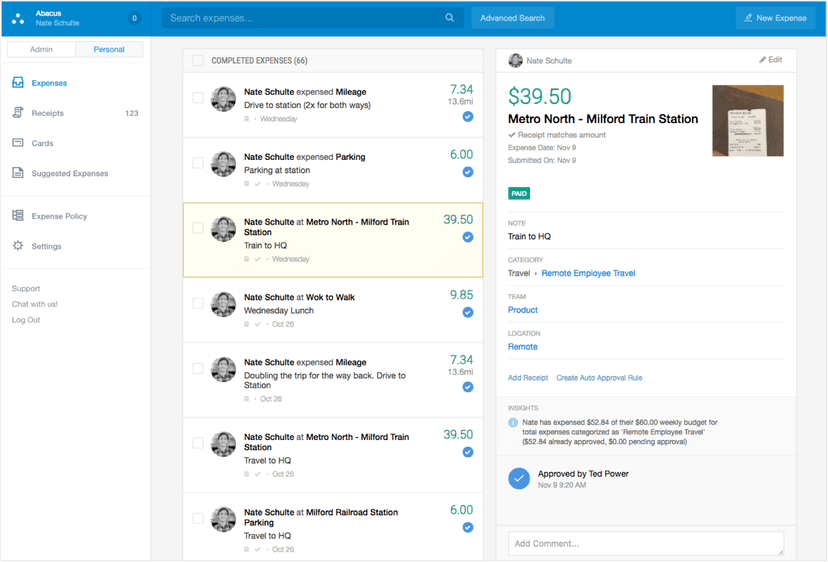This screenshot has width=828, height=562.
Task: View the receipt photo thumbnail
Action: [747, 120]
